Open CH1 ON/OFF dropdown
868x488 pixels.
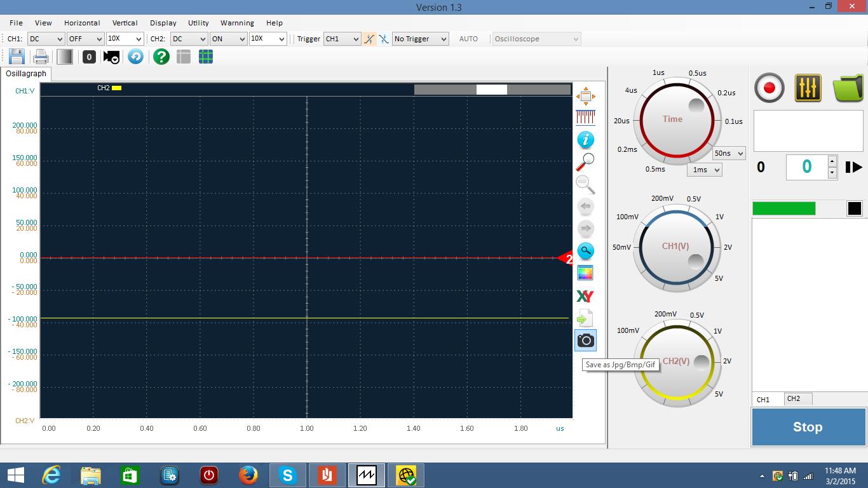(x=85, y=39)
